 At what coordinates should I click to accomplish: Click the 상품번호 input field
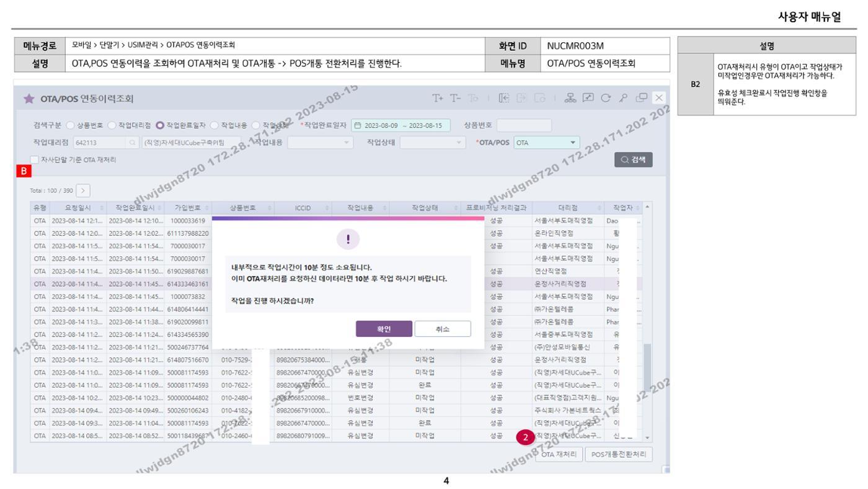point(524,125)
